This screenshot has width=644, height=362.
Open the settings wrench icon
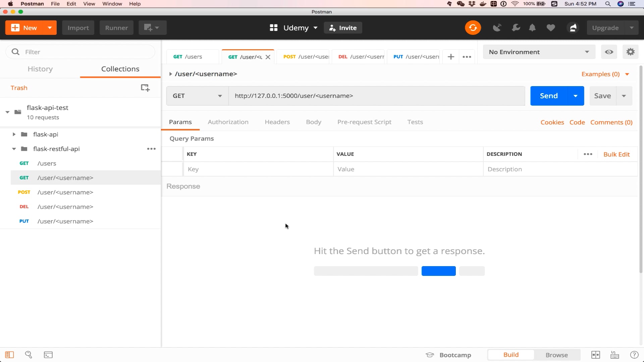516,28
